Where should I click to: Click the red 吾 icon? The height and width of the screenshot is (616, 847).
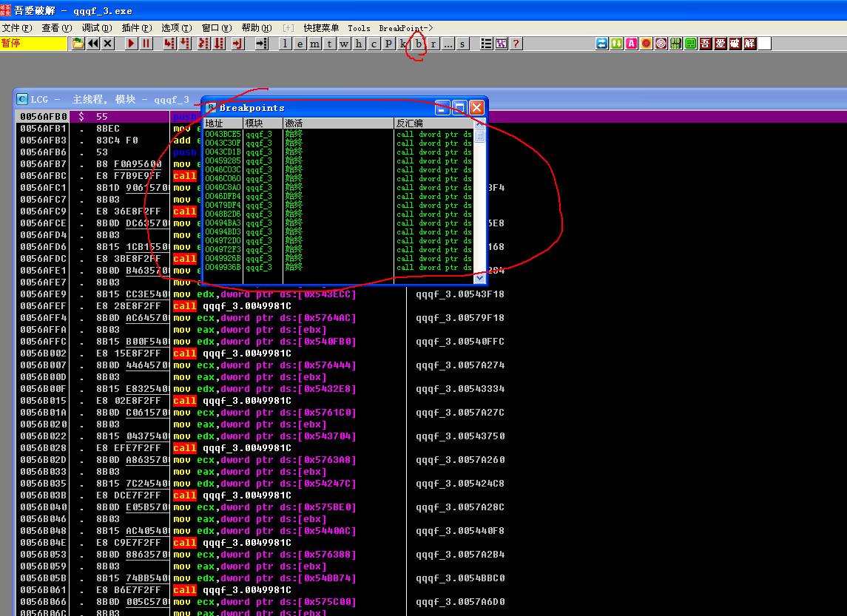click(x=706, y=44)
